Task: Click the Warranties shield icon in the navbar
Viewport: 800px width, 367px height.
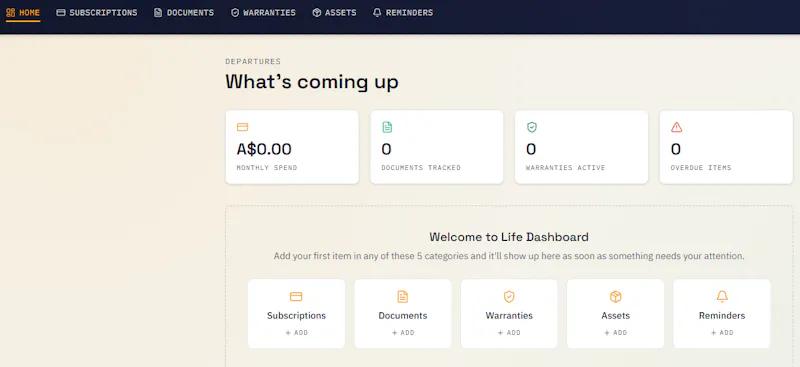Action: tap(235, 13)
